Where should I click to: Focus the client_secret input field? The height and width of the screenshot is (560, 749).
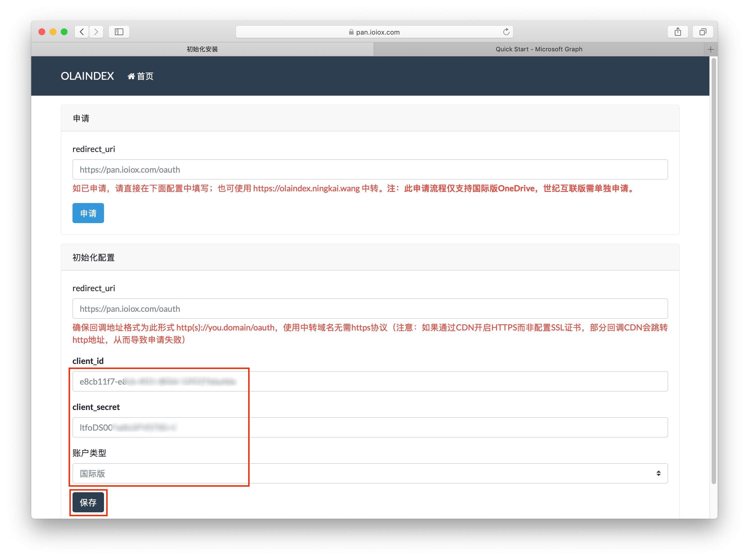tap(370, 428)
